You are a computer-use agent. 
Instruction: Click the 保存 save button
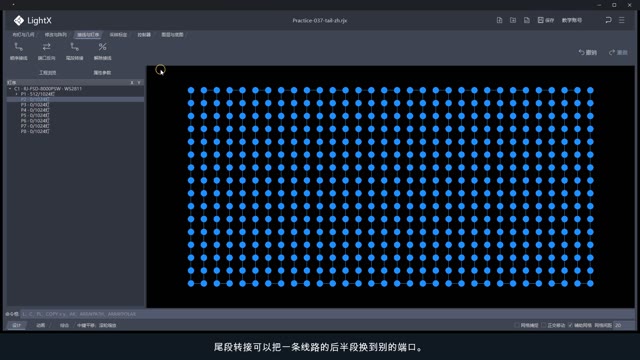click(x=546, y=20)
